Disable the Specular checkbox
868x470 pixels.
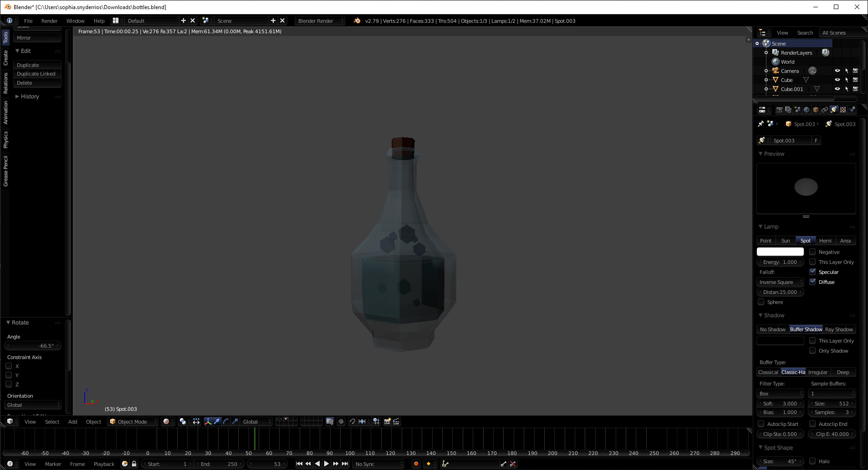[x=813, y=272]
